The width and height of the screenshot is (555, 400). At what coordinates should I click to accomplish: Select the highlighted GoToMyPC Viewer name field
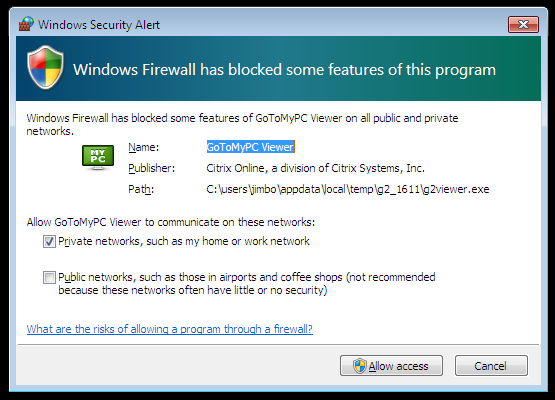click(x=250, y=147)
